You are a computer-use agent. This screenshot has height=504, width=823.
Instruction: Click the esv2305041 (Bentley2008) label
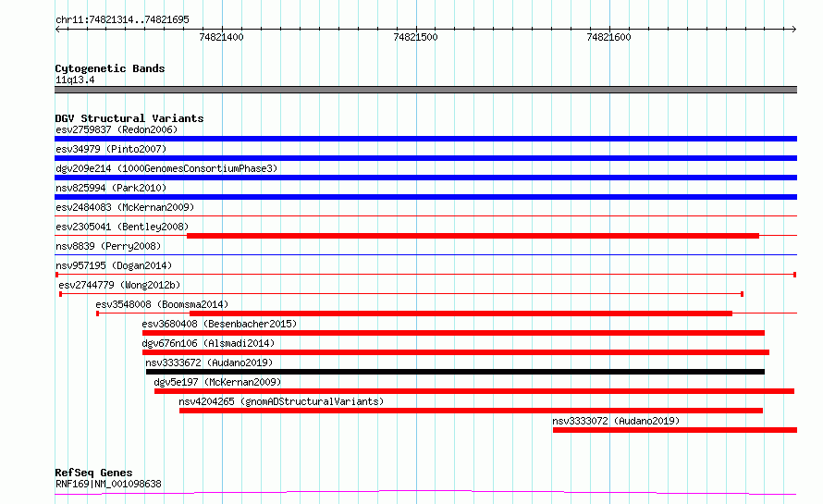122,227
